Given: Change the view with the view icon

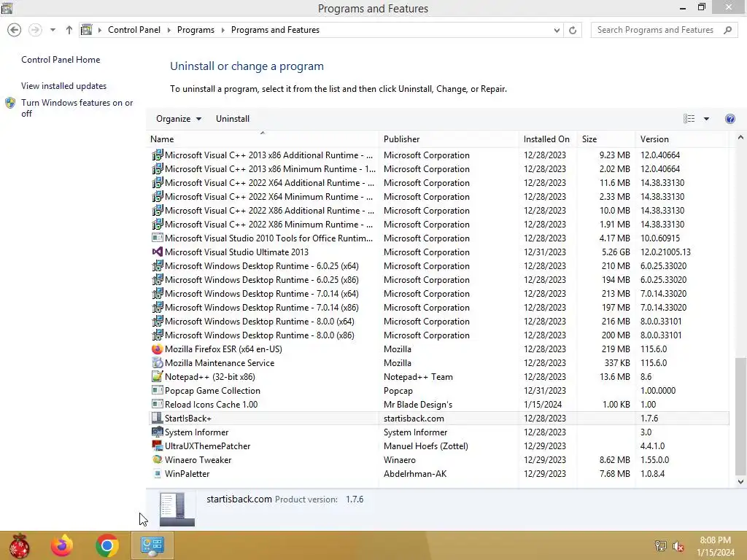Looking at the screenshot, I should point(689,119).
